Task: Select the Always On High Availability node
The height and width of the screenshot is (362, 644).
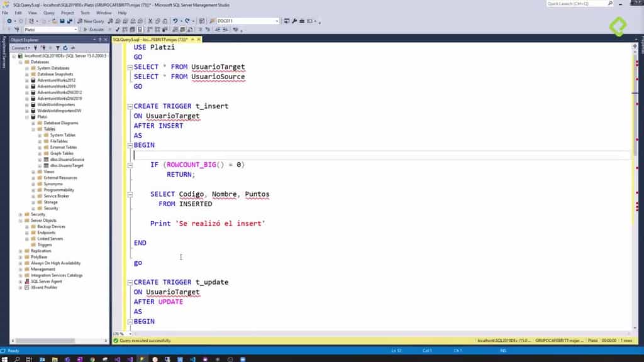Action: (55, 263)
